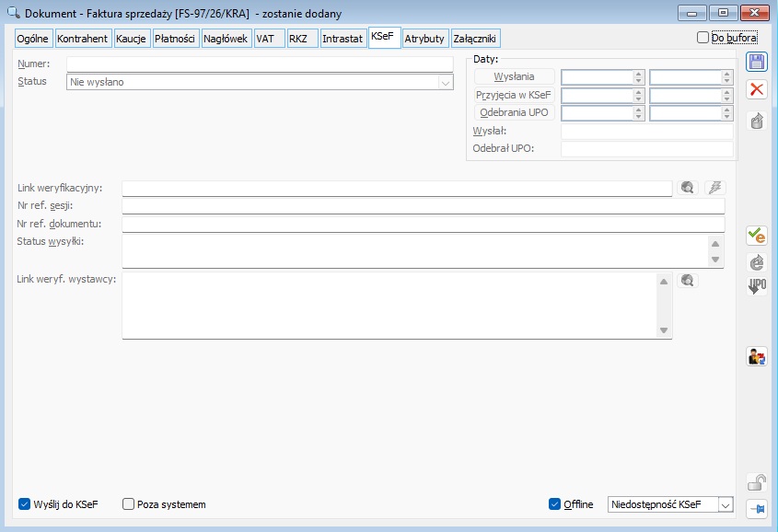Uncheck Wyślij do KSeF checkbox

(x=24, y=504)
